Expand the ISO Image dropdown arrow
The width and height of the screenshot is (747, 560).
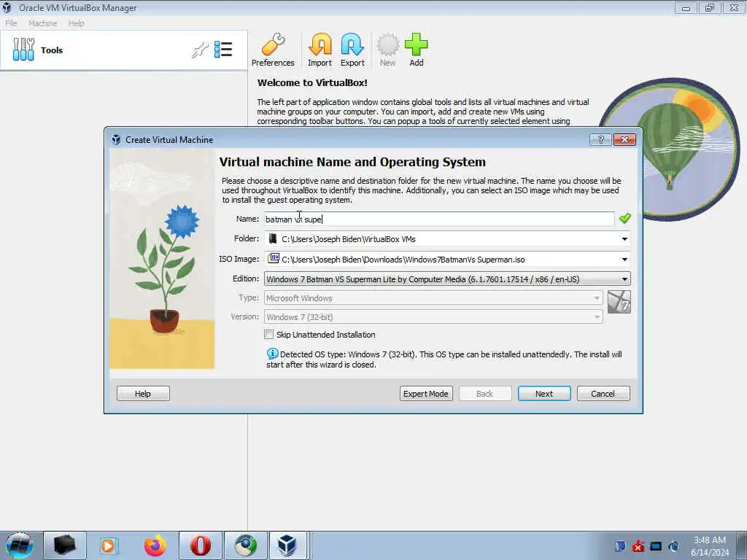tap(624, 260)
